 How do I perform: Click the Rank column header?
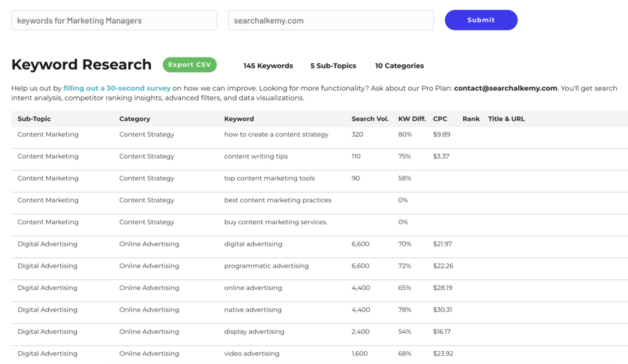tap(471, 119)
